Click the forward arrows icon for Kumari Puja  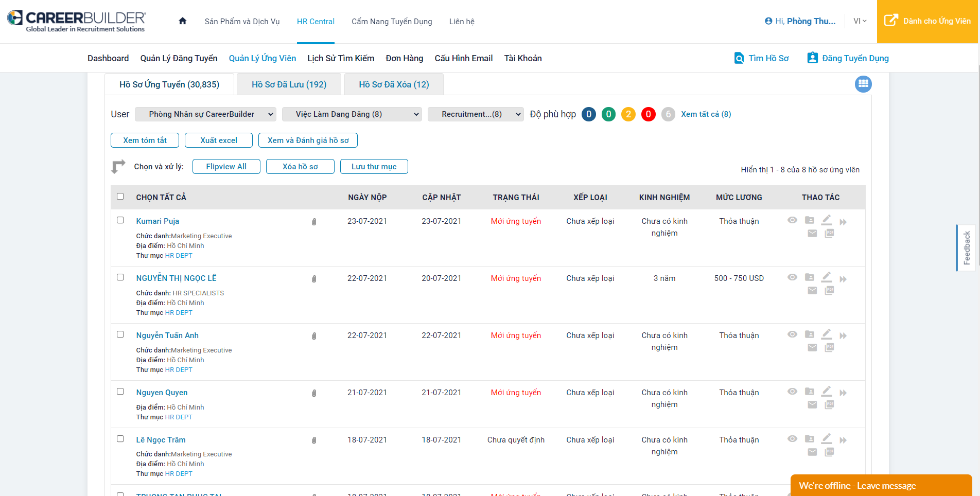(x=843, y=222)
